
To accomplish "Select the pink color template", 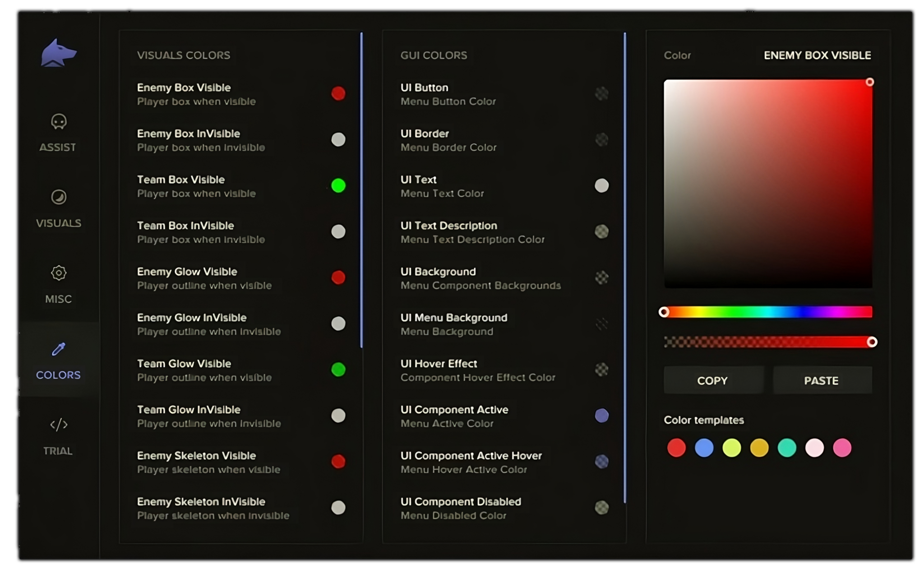I will click(841, 448).
